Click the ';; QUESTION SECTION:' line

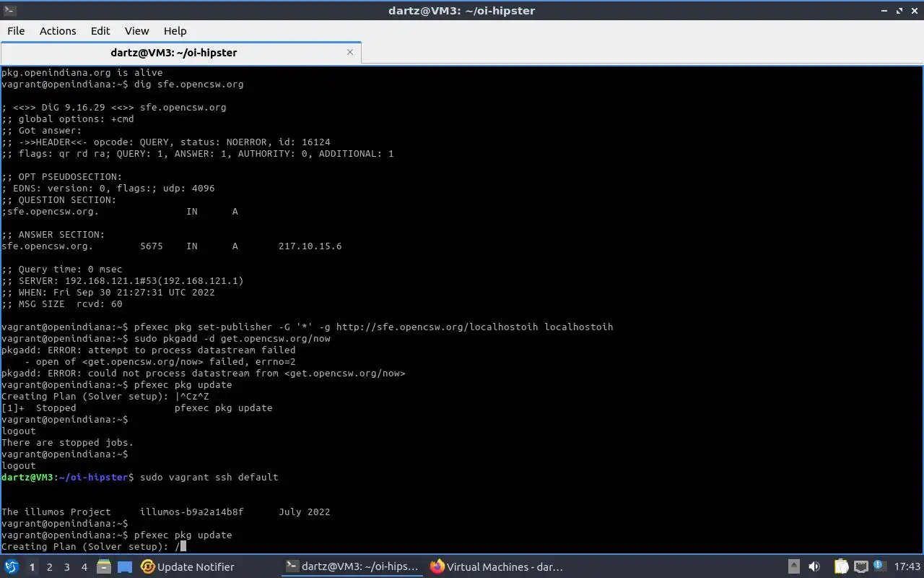[59, 200]
